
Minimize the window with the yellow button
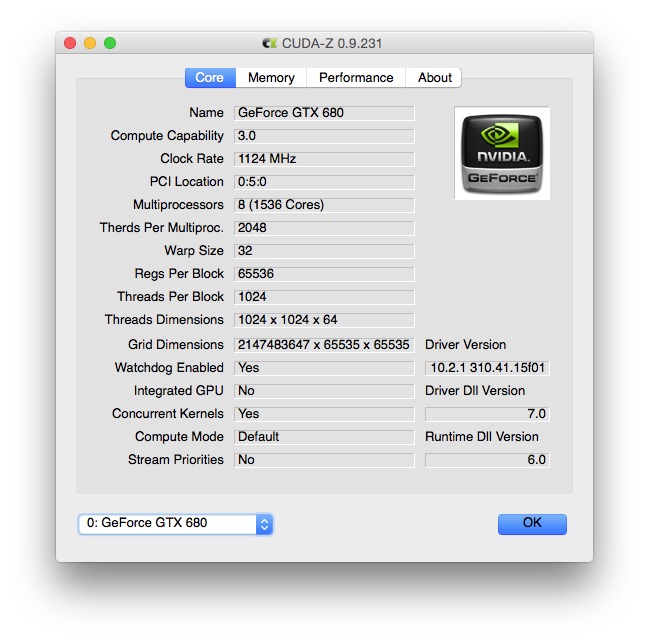point(90,43)
